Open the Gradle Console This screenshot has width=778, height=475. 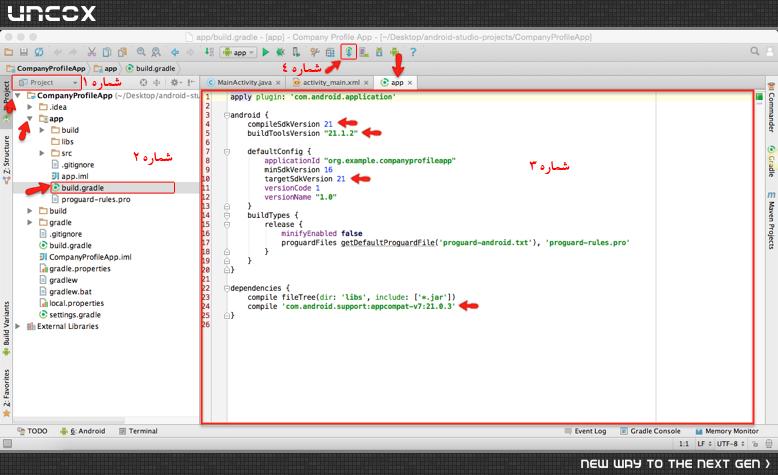pos(650,431)
